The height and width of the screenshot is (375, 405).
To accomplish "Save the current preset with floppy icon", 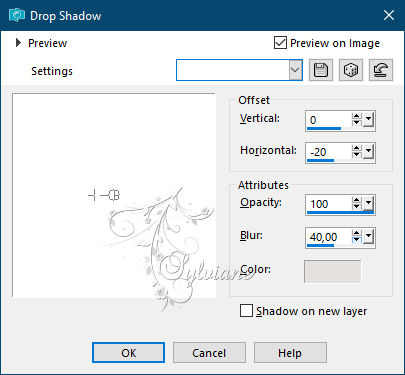I will pos(321,70).
